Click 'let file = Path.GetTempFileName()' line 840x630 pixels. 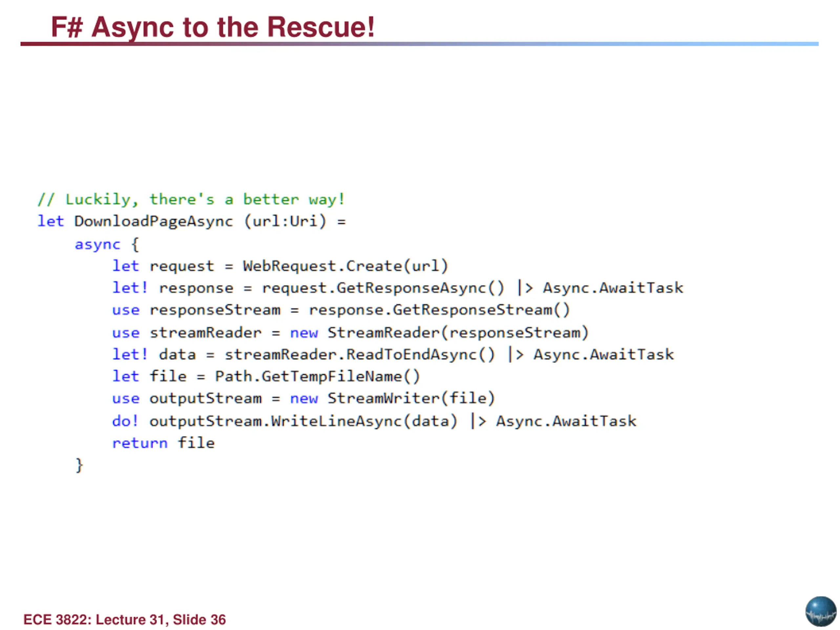266,377
